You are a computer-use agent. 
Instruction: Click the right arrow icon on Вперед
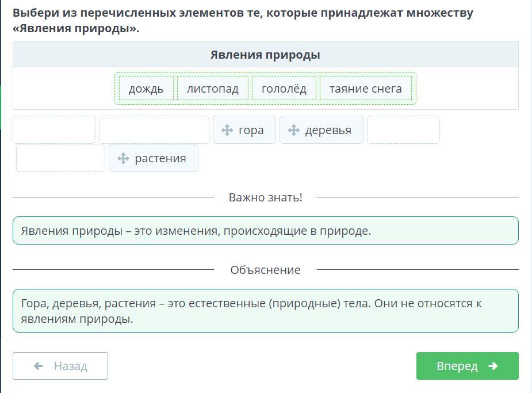click(492, 366)
